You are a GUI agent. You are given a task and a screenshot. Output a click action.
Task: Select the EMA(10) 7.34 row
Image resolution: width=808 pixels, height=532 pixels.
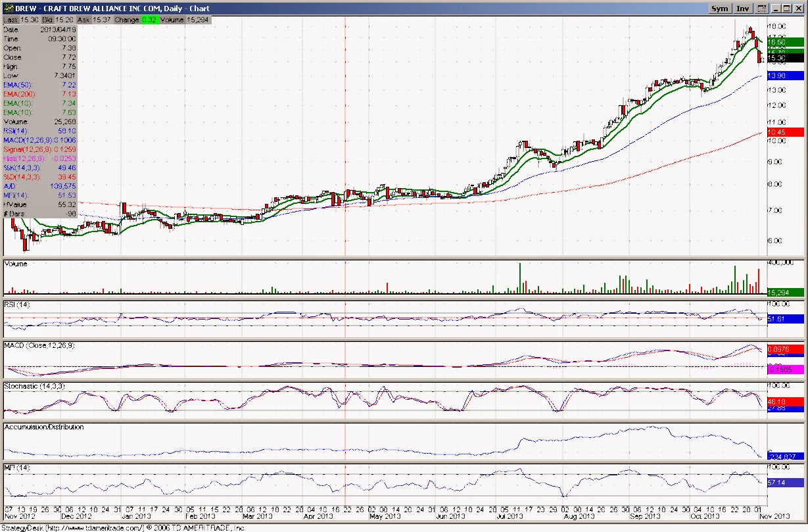coord(40,103)
